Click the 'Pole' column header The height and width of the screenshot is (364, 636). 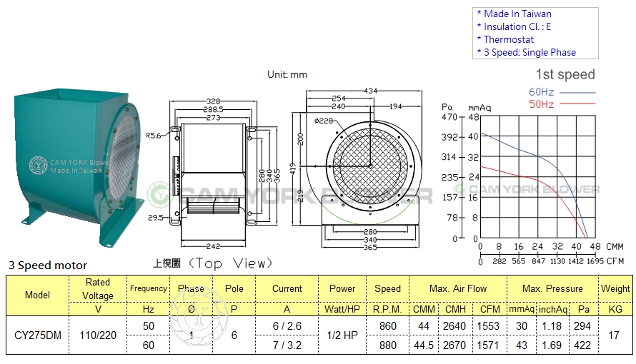pos(234,288)
